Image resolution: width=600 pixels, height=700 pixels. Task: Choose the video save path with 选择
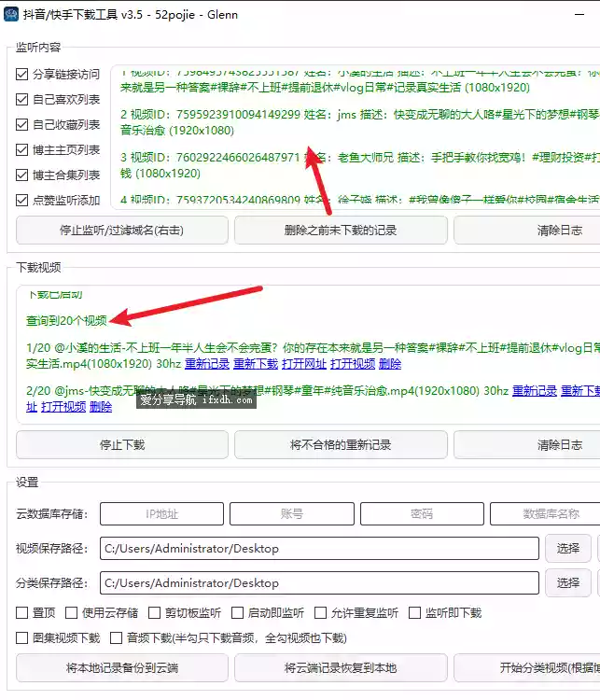tap(568, 548)
